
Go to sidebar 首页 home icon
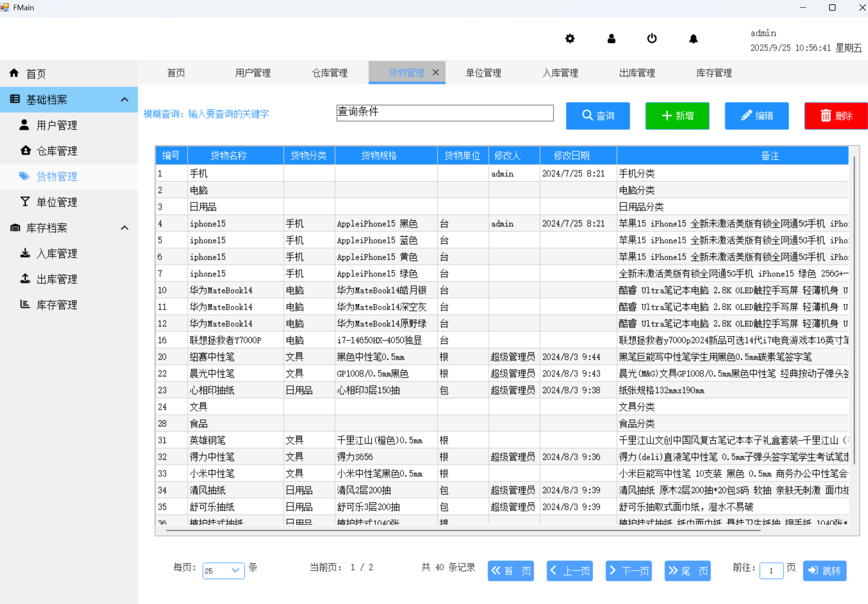pyautogui.click(x=15, y=74)
